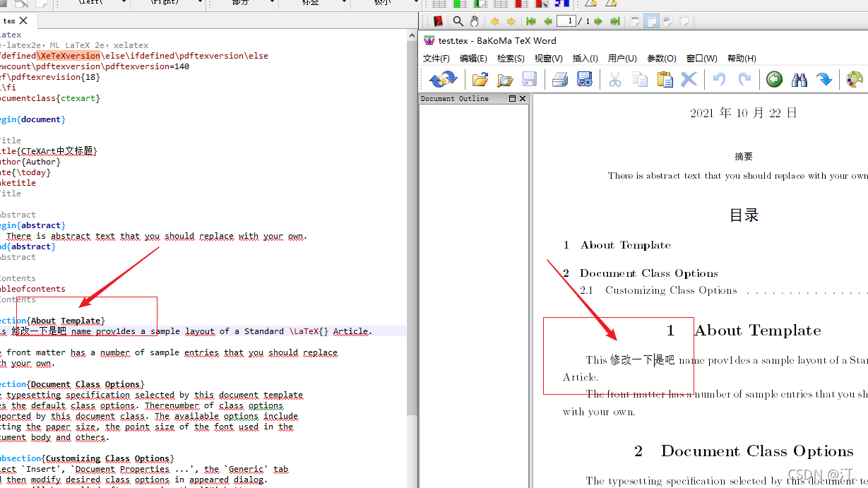Click the floppy disk with gear icon
Screen dimensions: 868x488
pyautogui.click(x=585, y=79)
